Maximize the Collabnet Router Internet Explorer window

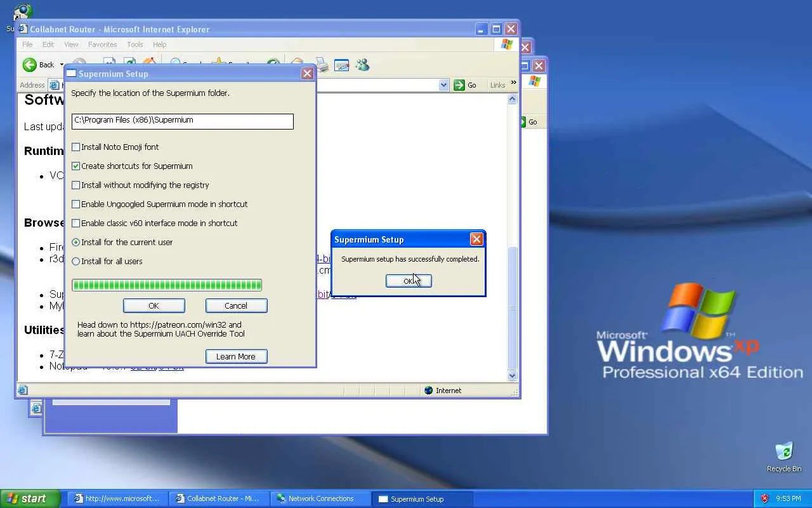pos(496,29)
